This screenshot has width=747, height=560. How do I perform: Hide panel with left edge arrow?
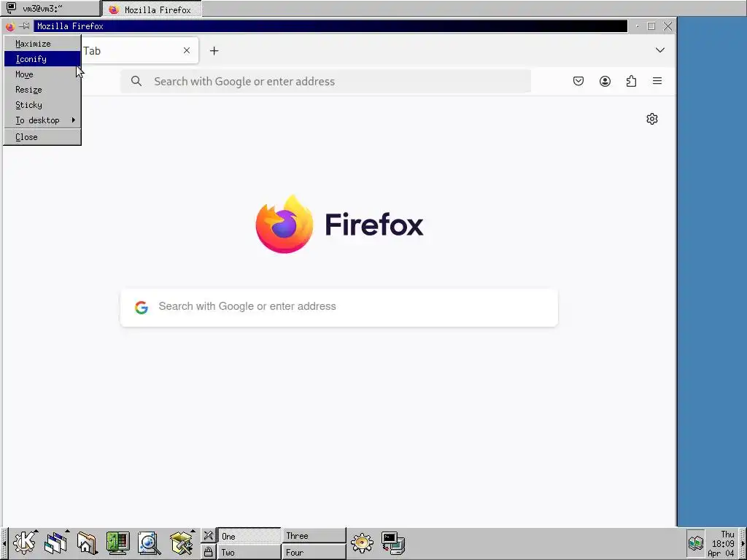[x=4, y=543]
